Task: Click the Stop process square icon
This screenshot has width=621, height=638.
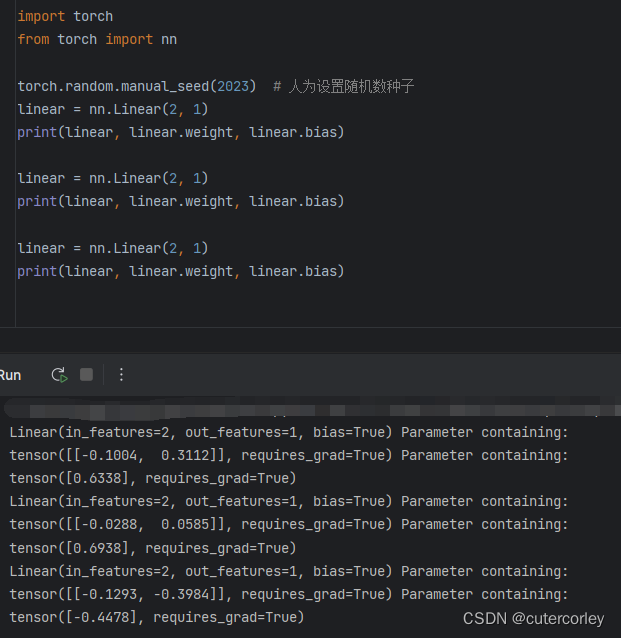Action: click(87, 375)
